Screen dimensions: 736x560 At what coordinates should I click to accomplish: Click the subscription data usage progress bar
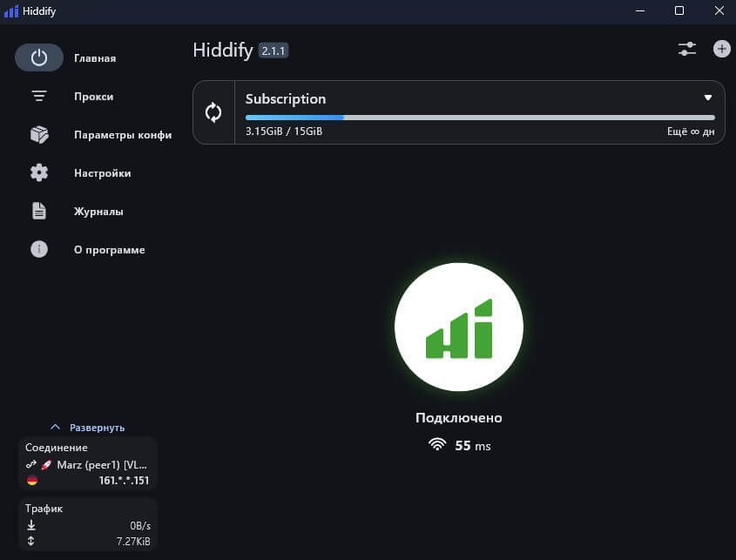tap(479, 117)
